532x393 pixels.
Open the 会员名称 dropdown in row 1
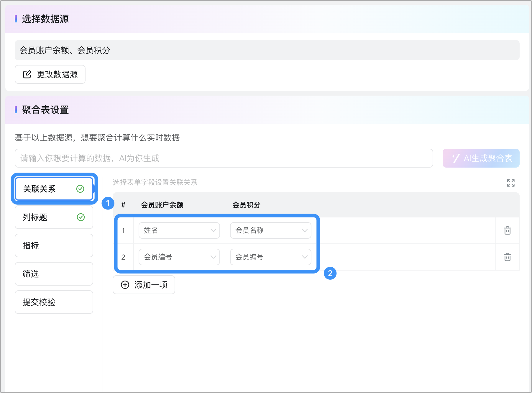pyautogui.click(x=271, y=230)
